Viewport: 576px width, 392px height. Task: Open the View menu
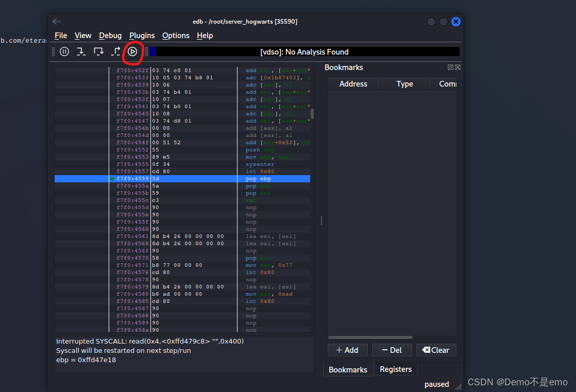click(x=83, y=36)
